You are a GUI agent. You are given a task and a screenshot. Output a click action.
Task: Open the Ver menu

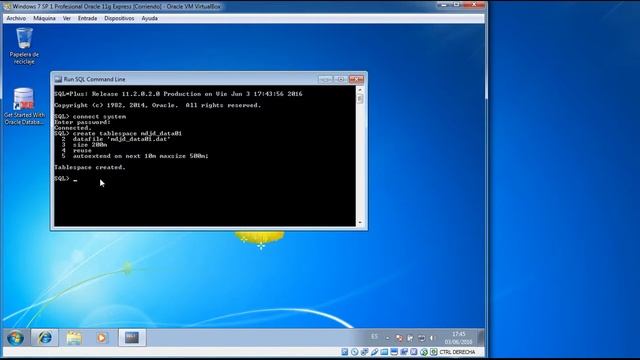[67, 18]
